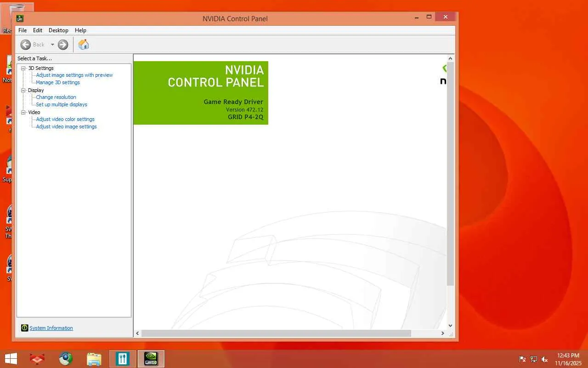Screen dimensions: 588x368
Task: Open the Desktop menu
Action: pyautogui.click(x=58, y=30)
